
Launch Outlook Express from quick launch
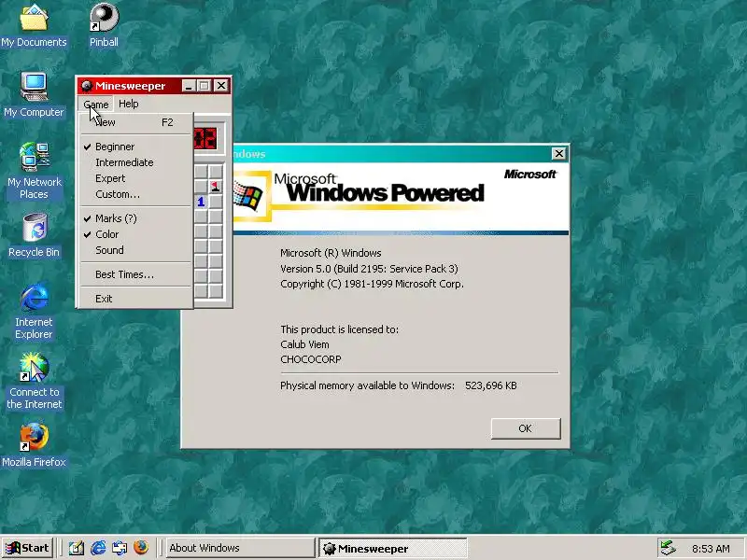pos(120,548)
